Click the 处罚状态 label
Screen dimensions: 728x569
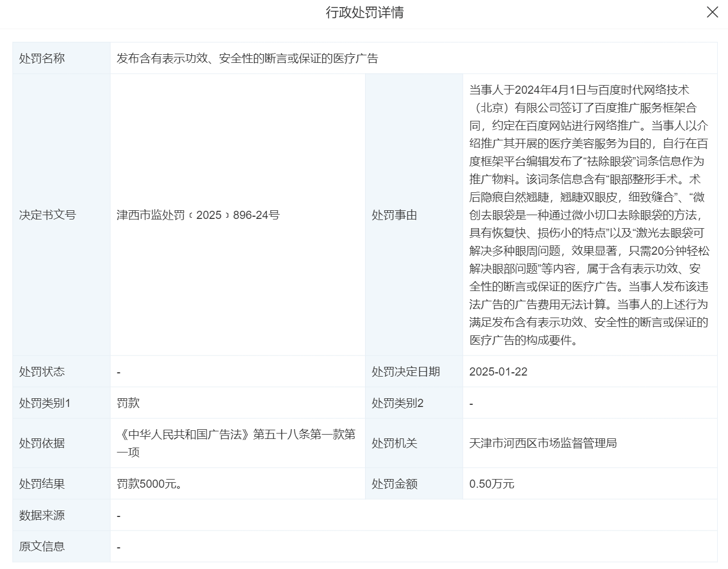[x=42, y=372]
